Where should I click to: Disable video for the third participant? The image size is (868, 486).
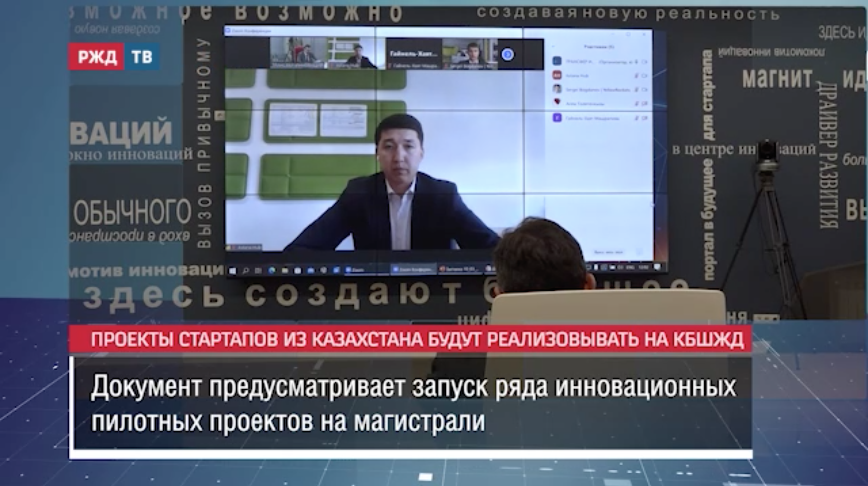coord(645,90)
